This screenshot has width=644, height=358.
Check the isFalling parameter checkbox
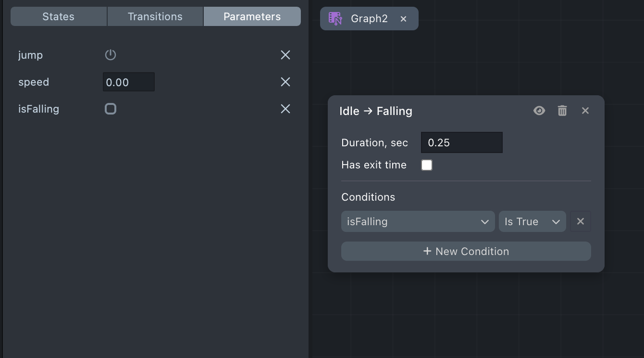pyautogui.click(x=111, y=109)
